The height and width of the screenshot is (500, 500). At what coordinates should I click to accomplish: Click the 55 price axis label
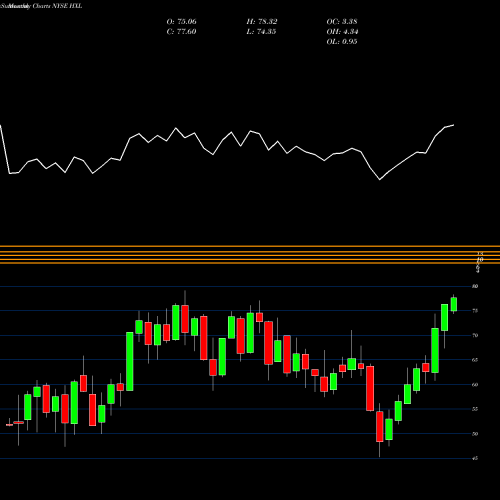(475, 409)
